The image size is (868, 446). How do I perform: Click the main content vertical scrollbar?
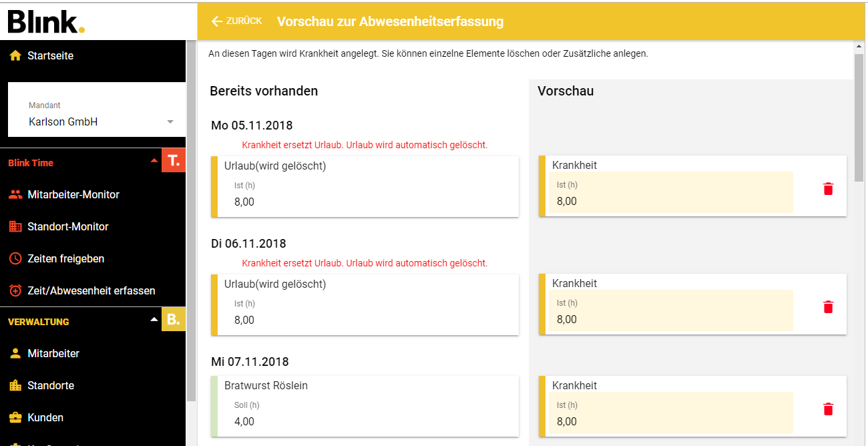859,117
